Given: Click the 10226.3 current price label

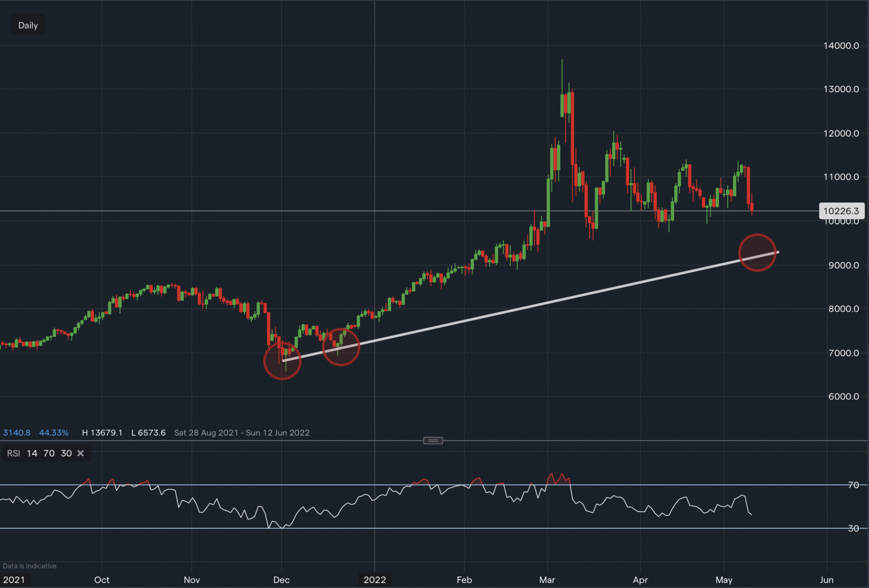Looking at the screenshot, I should tap(841, 211).
